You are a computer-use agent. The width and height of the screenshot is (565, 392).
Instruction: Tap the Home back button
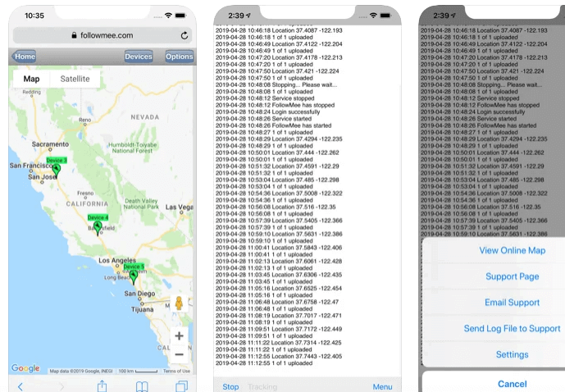click(24, 57)
